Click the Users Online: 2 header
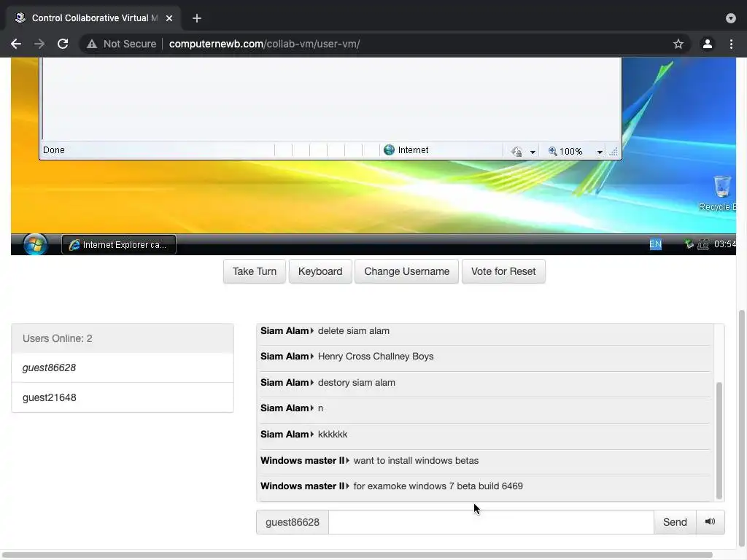This screenshot has width=747, height=560. tap(123, 338)
